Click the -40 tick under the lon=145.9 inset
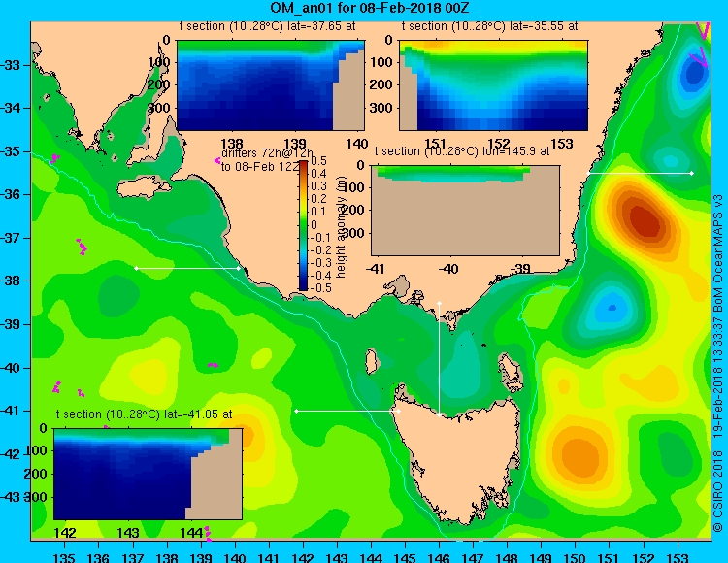The height and width of the screenshot is (563, 728). (x=448, y=269)
